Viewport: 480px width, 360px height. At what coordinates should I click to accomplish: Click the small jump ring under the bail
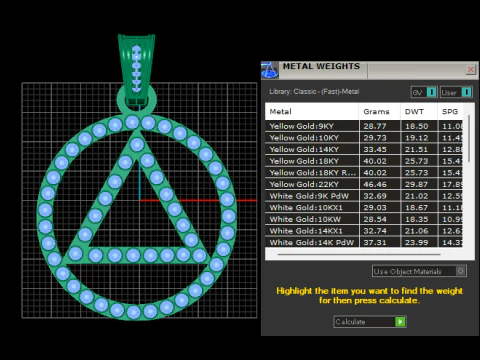[x=136, y=109]
